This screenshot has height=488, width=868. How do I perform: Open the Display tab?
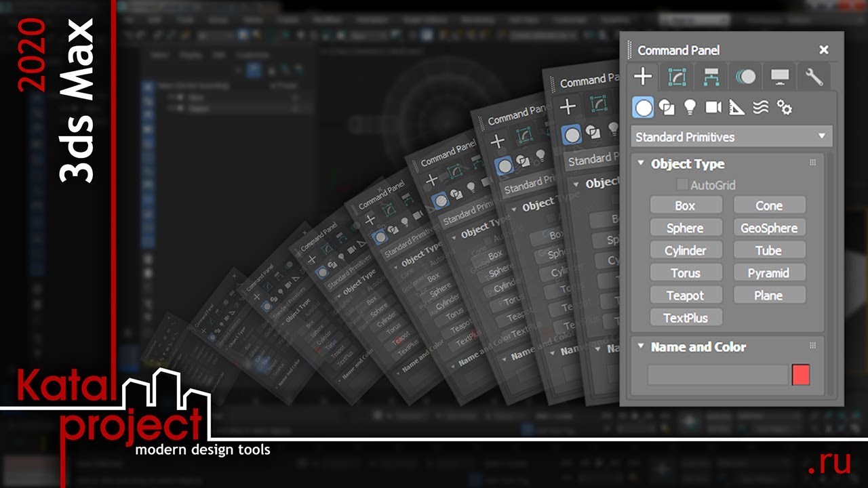[x=779, y=77]
